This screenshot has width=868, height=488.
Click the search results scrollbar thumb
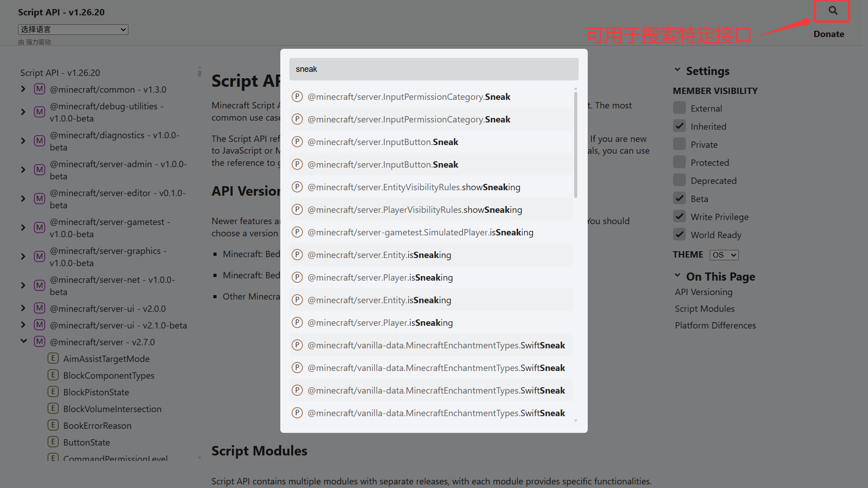pyautogui.click(x=576, y=145)
